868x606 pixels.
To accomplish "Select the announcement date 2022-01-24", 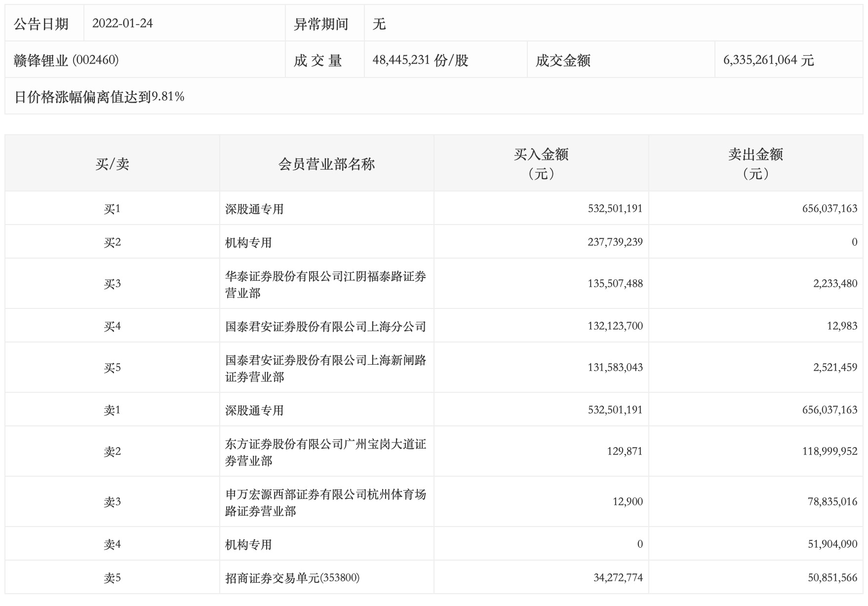I will click(122, 24).
